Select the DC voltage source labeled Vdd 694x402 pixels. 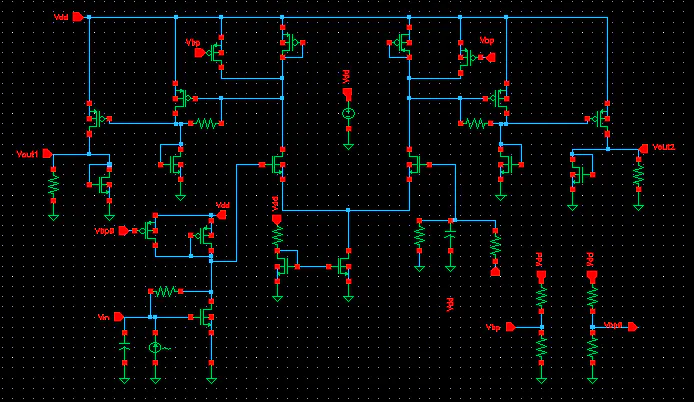348,113
